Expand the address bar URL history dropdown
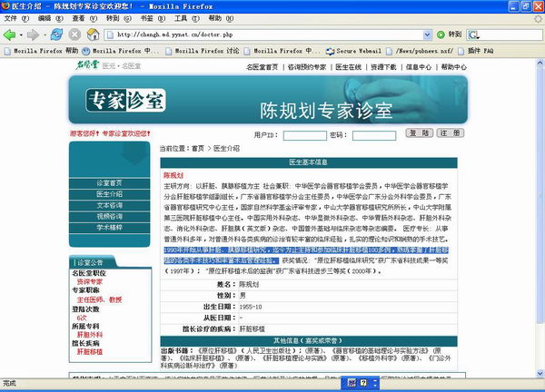 (427, 34)
